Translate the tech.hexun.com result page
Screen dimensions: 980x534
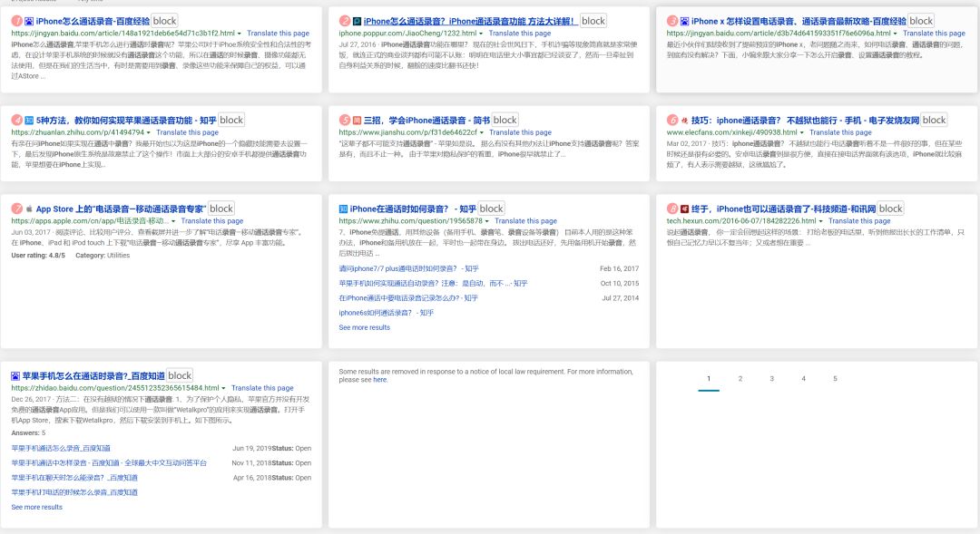(859, 221)
